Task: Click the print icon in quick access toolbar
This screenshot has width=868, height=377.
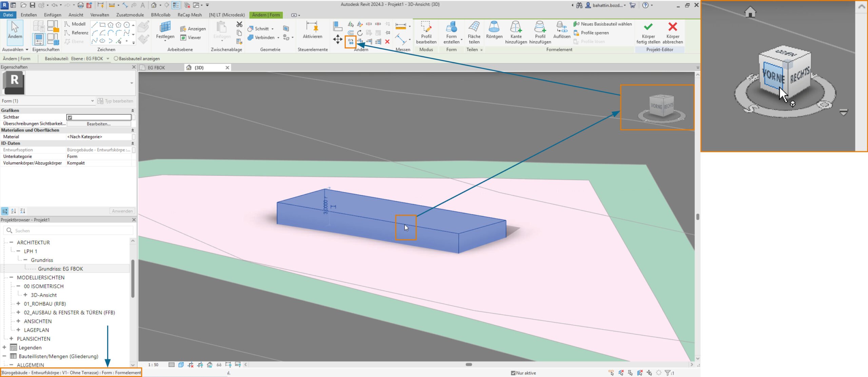Action: tap(80, 5)
